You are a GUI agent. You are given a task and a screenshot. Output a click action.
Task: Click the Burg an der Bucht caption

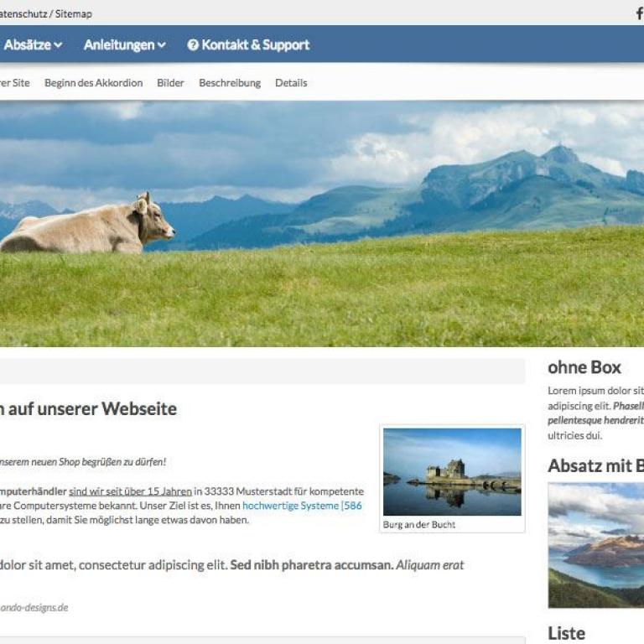(x=419, y=524)
